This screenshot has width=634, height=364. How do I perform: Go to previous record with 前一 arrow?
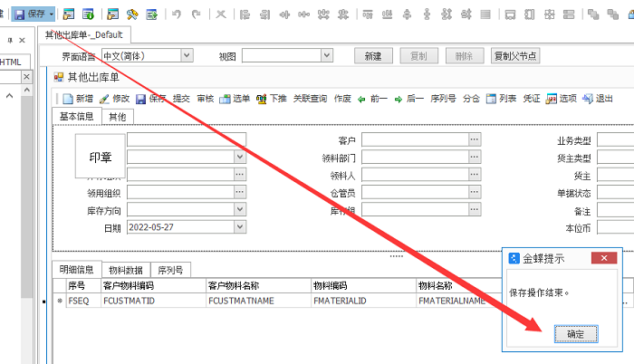pyautogui.click(x=362, y=99)
